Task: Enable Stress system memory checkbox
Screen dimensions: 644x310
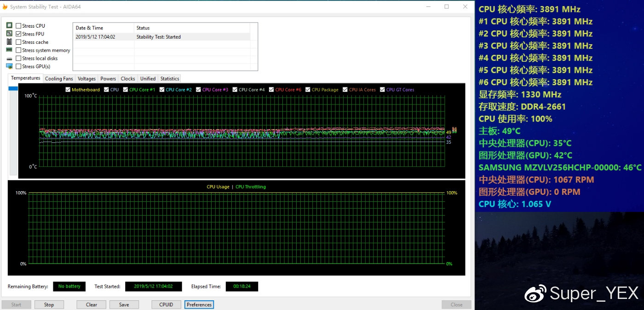Action: [x=18, y=50]
